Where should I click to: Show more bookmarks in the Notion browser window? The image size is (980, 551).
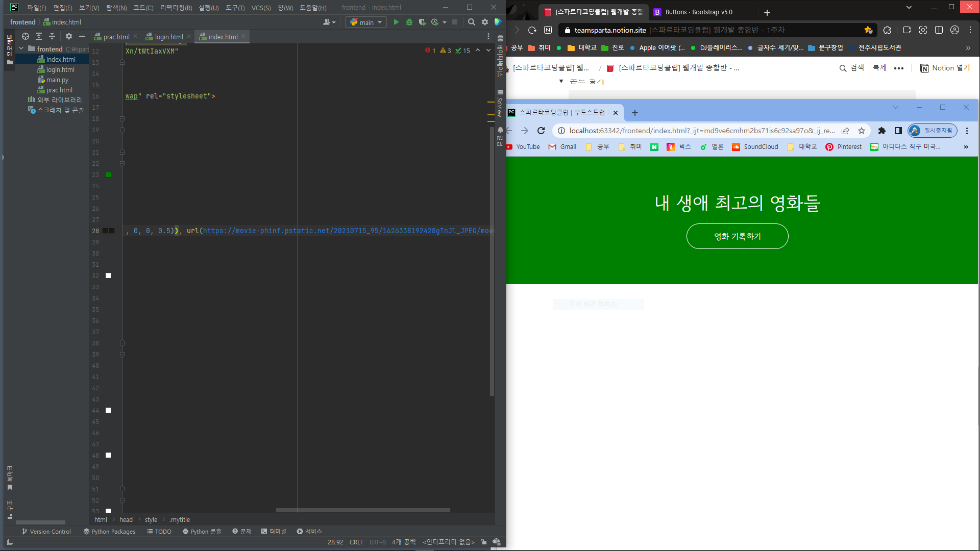968,47
